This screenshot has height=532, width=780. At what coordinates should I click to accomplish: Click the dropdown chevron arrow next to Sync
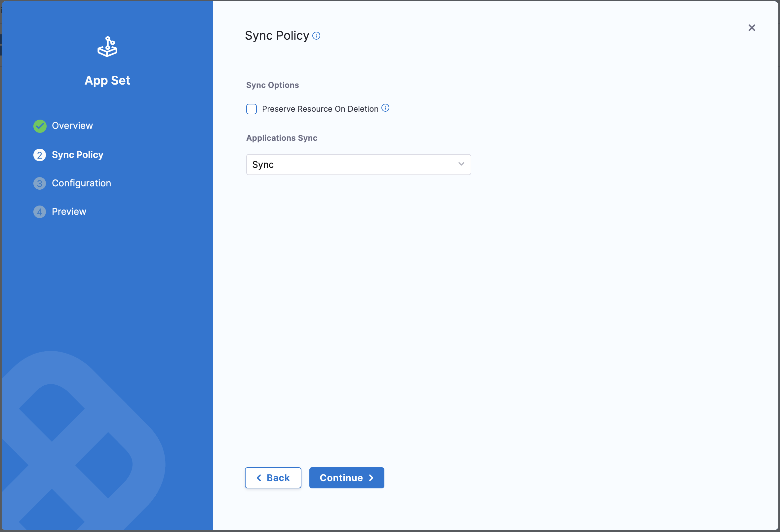point(461,164)
